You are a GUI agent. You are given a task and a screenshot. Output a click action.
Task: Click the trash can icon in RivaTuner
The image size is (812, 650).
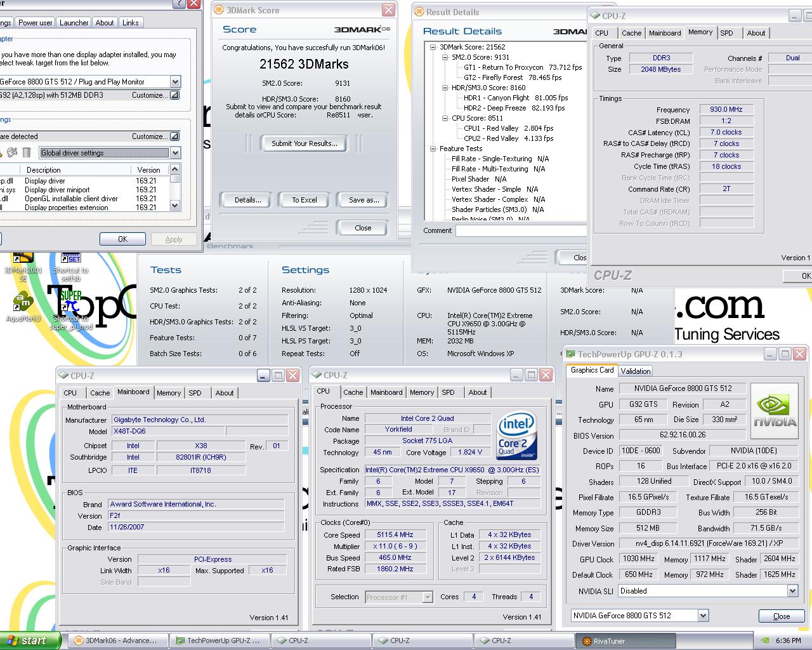coord(27,152)
